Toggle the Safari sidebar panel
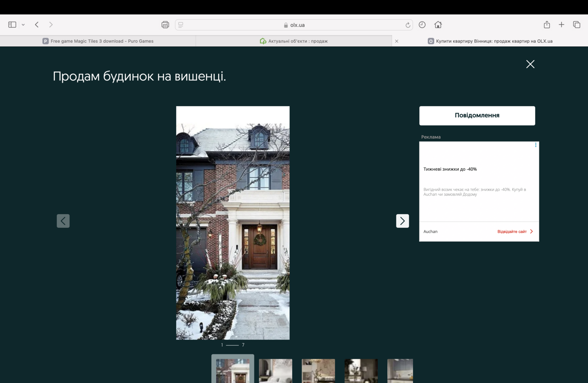The height and width of the screenshot is (383, 588). [x=12, y=25]
